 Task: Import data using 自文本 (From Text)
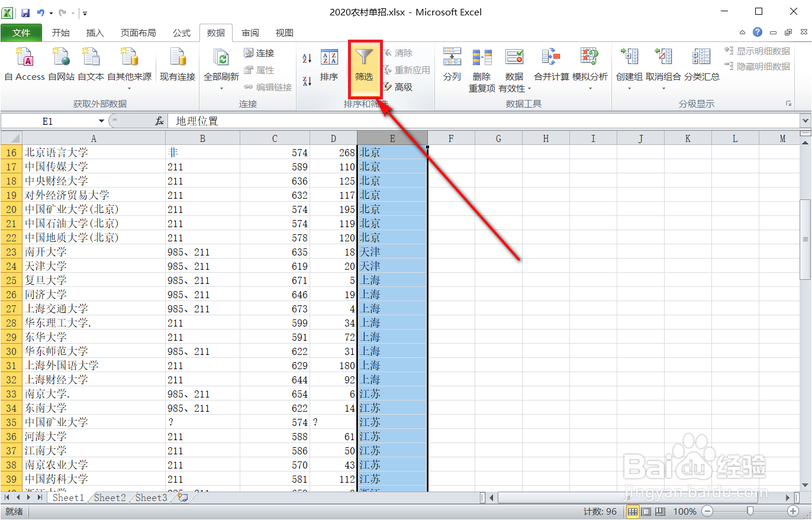[x=90, y=64]
